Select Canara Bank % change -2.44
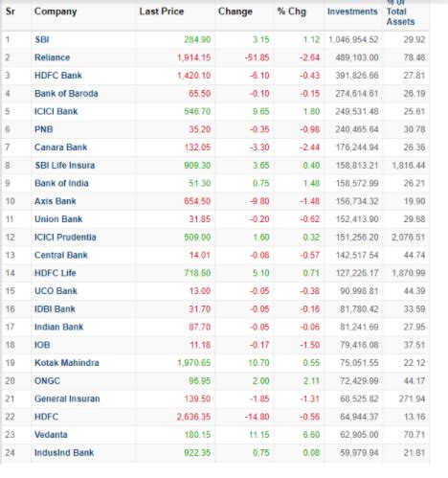The width and height of the screenshot is (448, 478). [x=309, y=148]
